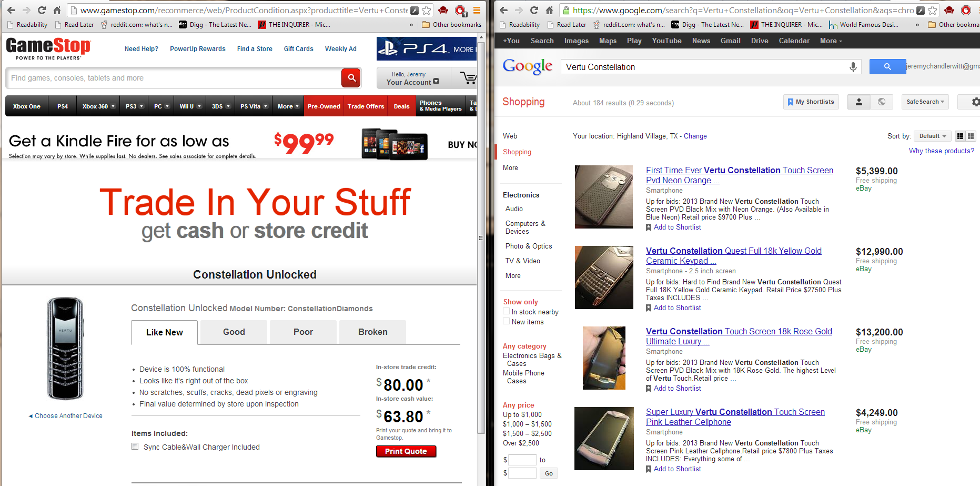Screen dimensions: 980x486
Task: Click GameStop search input field
Action: click(x=173, y=78)
